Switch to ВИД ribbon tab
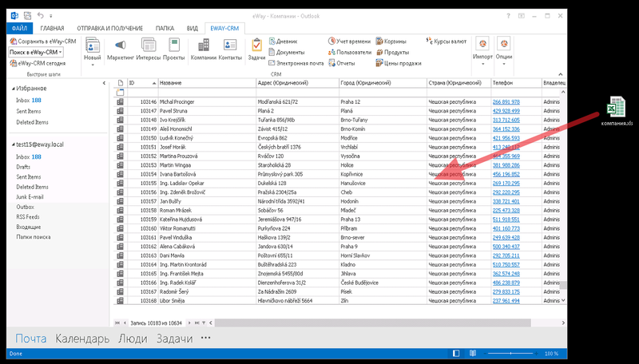Viewport: 639px width, 364px height. point(192,29)
